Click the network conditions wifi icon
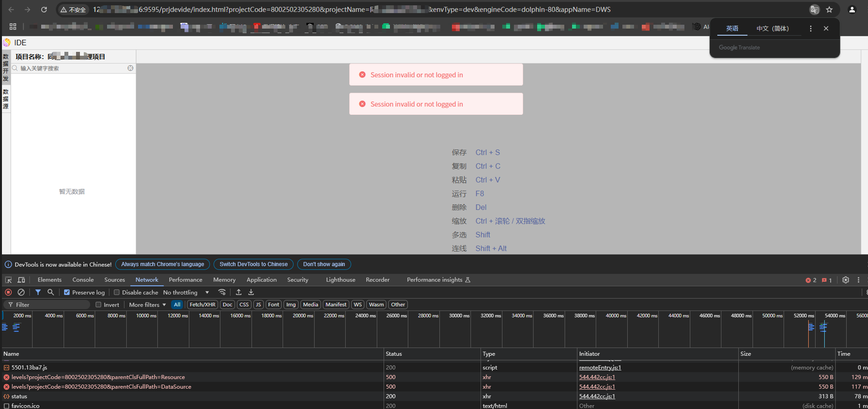The height and width of the screenshot is (409, 868). pos(222,292)
